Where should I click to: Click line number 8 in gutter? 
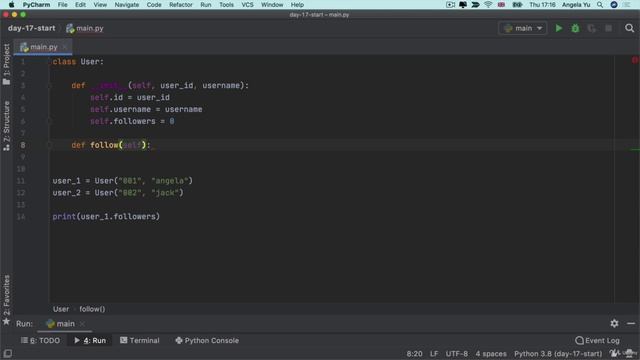[x=23, y=145]
